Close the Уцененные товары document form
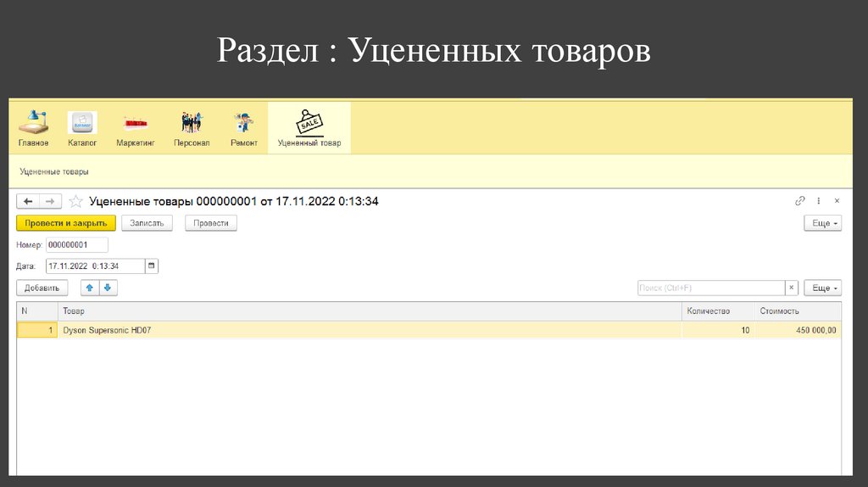This screenshot has height=487, width=868. (837, 200)
